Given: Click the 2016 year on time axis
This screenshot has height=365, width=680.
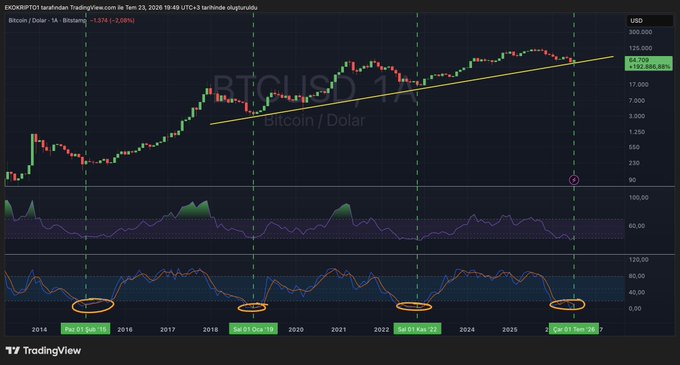Looking at the screenshot, I should (x=125, y=329).
